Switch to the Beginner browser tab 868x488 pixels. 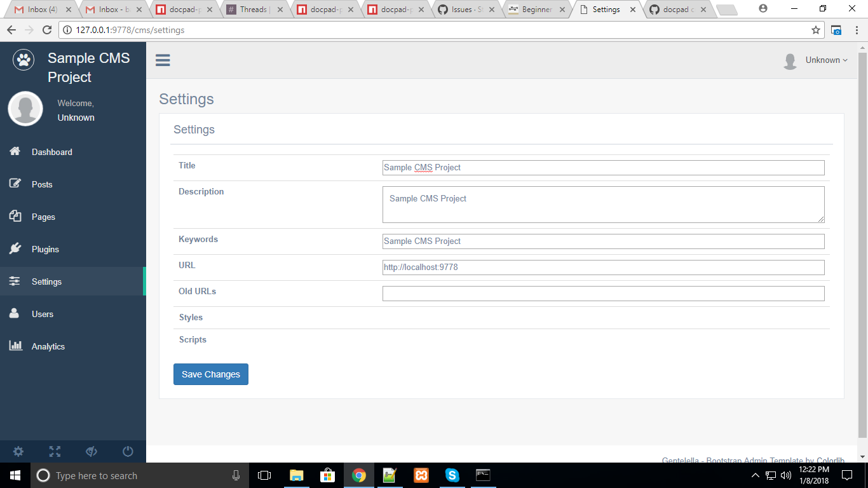pos(537,10)
